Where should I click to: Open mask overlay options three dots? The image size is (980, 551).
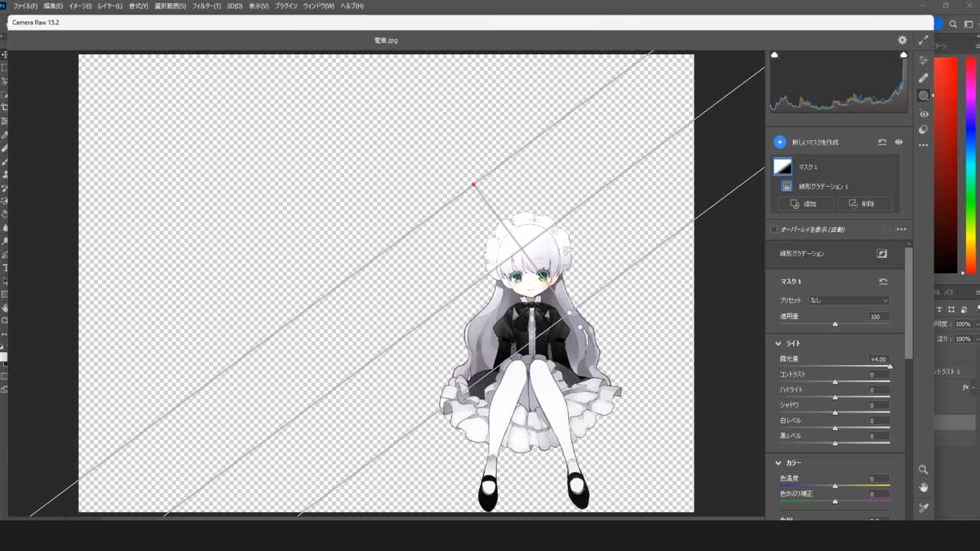point(901,230)
